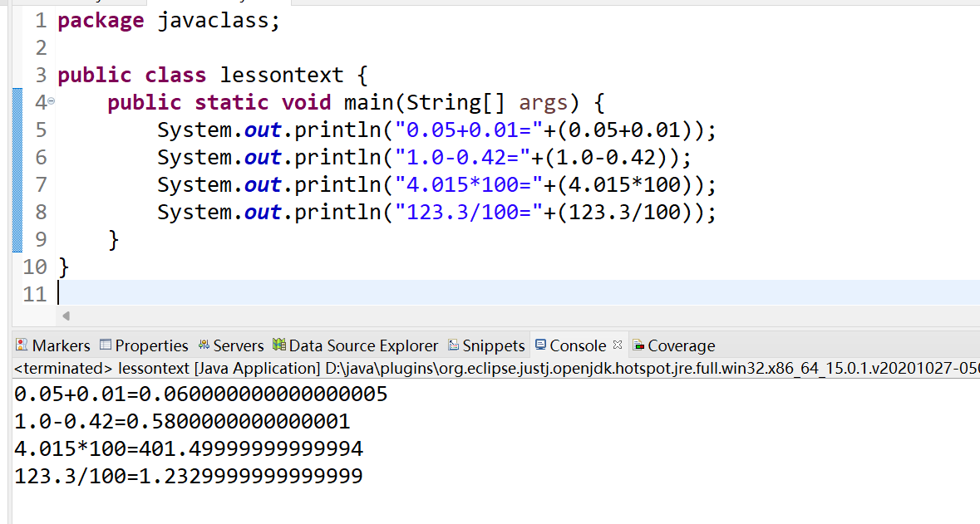Click the out field on line 8
The height and width of the screenshot is (524, 980).
click(x=263, y=213)
